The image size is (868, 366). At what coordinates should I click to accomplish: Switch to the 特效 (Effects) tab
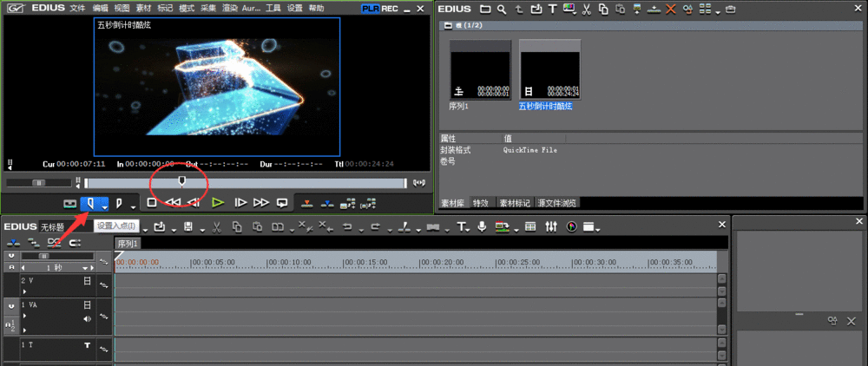pyautogui.click(x=482, y=203)
